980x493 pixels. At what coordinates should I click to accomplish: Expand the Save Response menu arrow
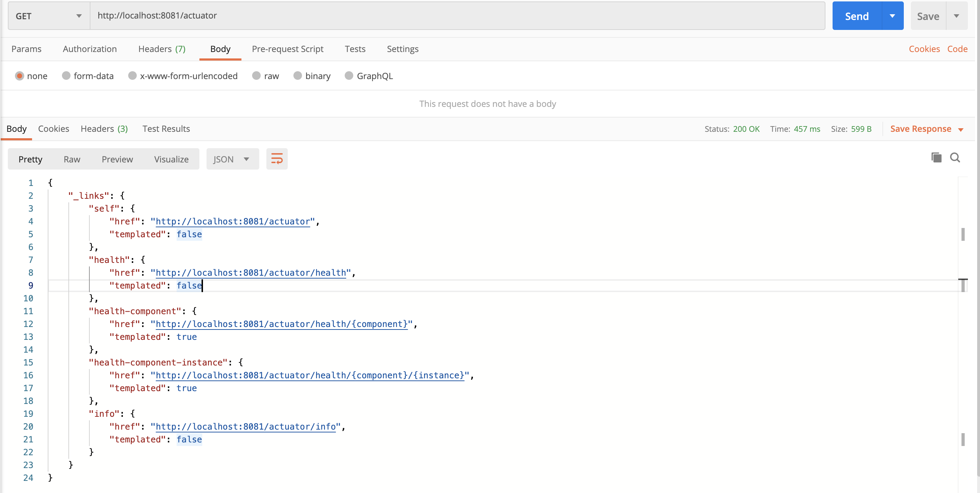[961, 129]
